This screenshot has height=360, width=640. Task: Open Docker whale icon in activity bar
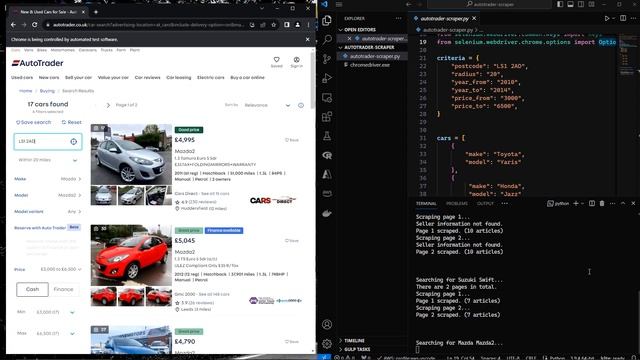pyautogui.click(x=327, y=213)
